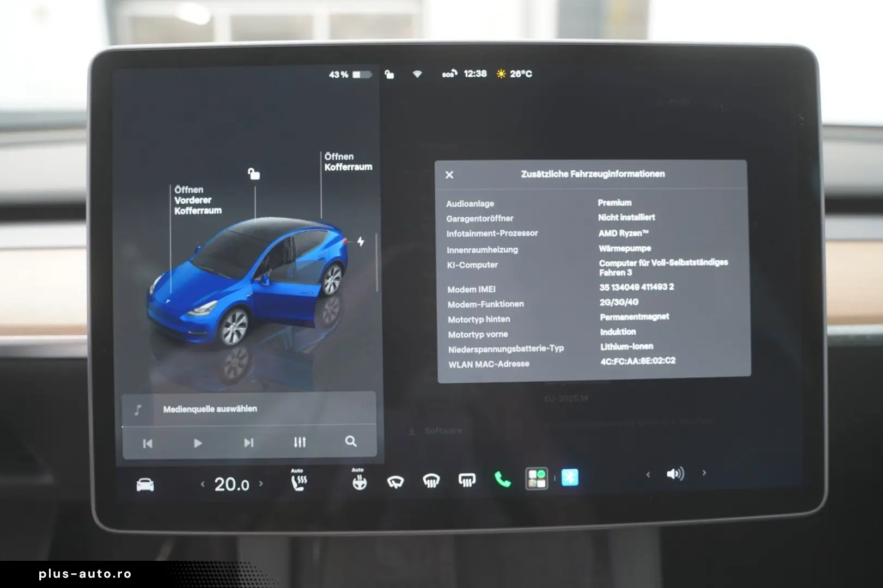Image resolution: width=883 pixels, height=588 pixels.
Task: Select the Modem IMEI number value
Action: (637, 287)
